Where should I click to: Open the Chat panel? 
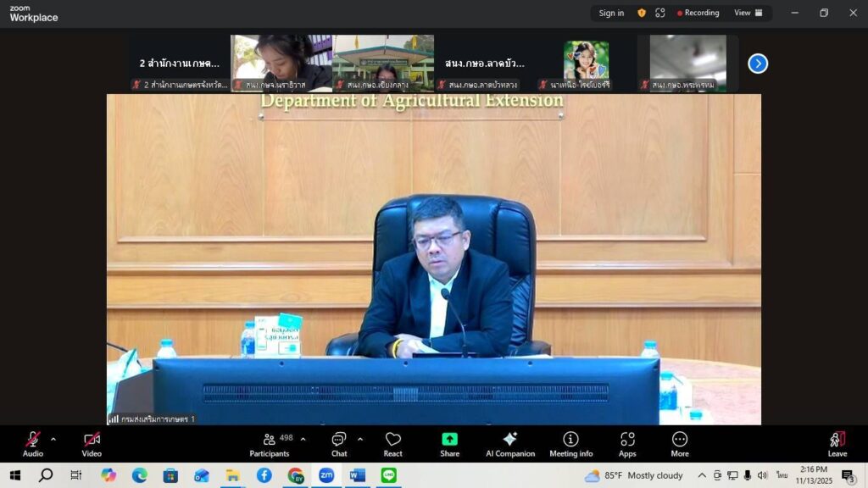tap(339, 443)
